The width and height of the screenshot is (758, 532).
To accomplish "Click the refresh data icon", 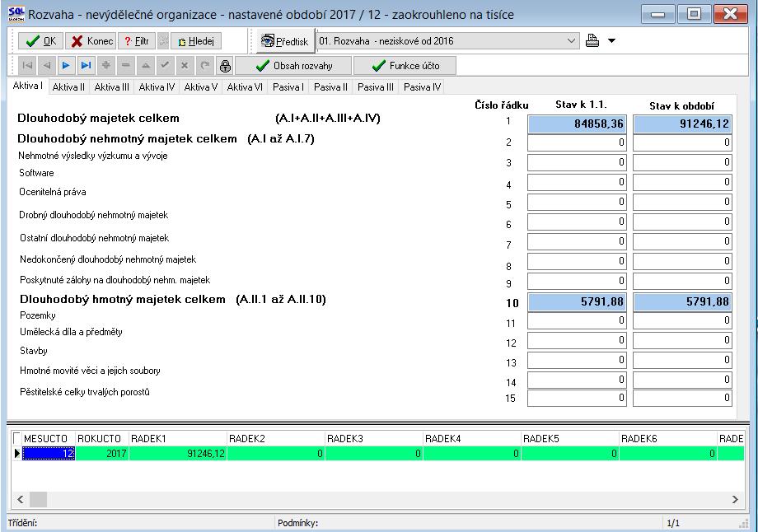I will 204,66.
